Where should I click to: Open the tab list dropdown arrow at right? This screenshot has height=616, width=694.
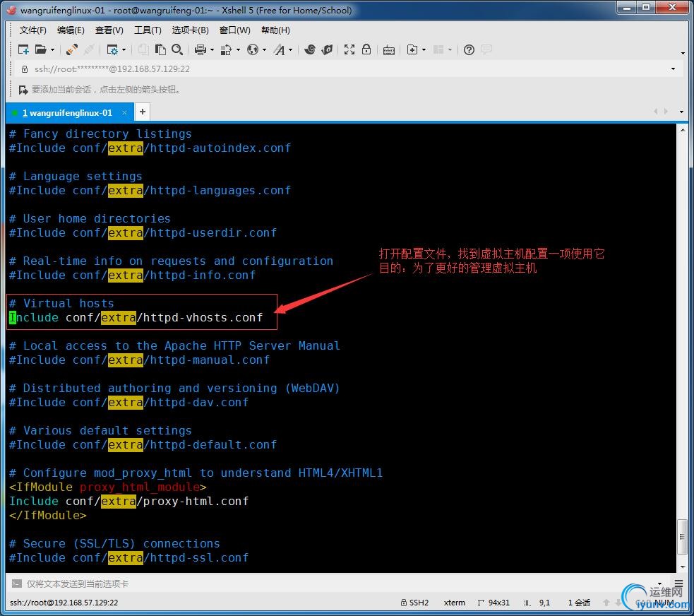pyautogui.click(x=681, y=112)
